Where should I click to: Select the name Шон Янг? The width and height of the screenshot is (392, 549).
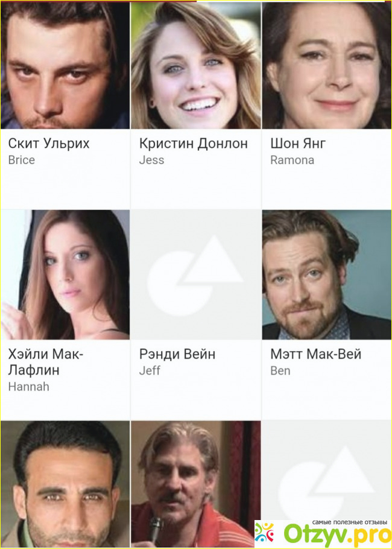298,144
